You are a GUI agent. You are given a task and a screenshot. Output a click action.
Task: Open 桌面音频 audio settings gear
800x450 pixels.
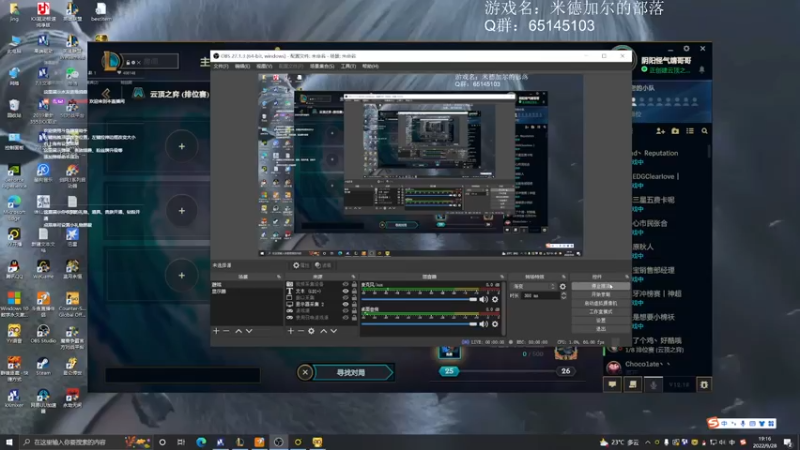pyautogui.click(x=495, y=324)
